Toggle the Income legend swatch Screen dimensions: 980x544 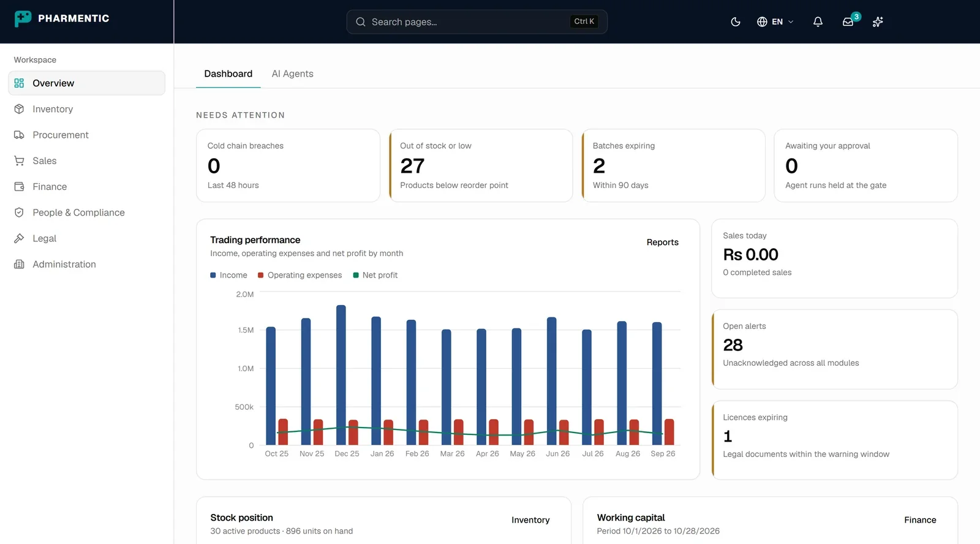(213, 275)
